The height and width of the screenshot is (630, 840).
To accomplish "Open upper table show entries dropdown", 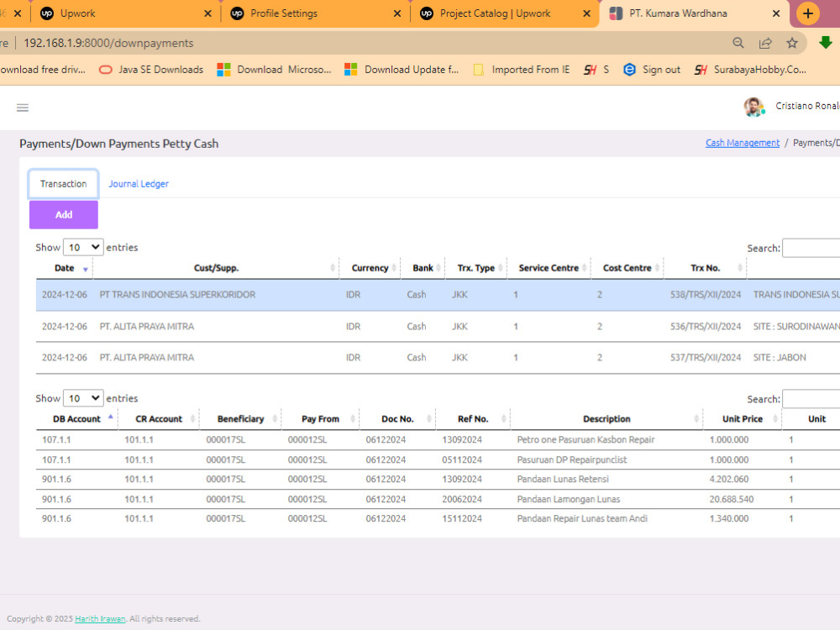I will 83,247.
